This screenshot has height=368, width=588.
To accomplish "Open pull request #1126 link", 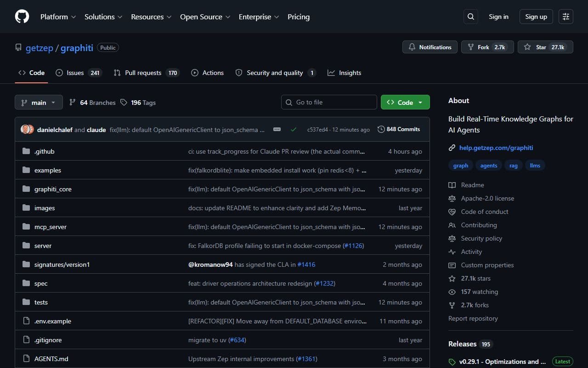I will [353, 246].
